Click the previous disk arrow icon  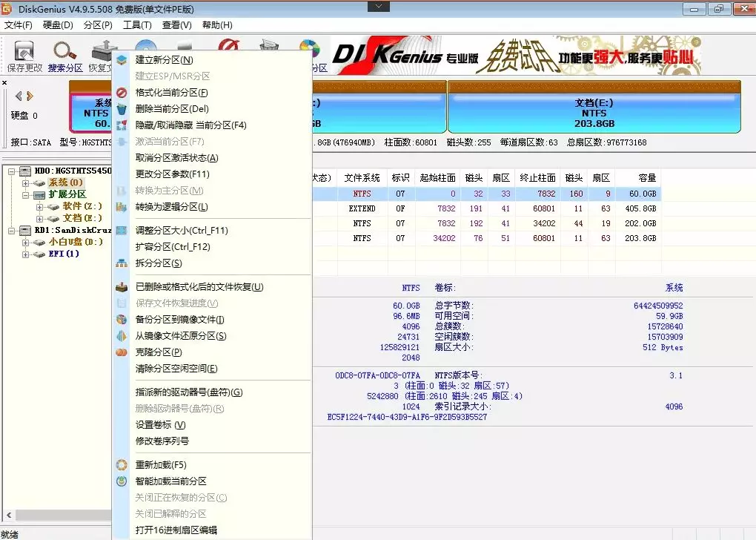19,96
